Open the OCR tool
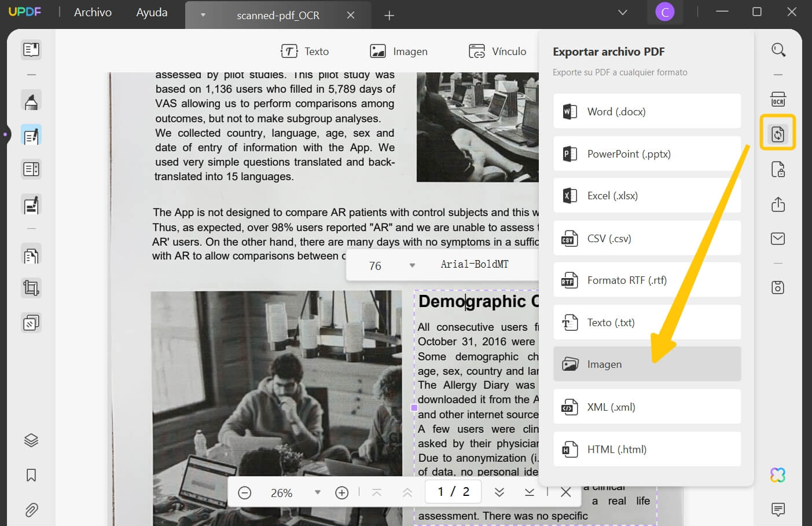The height and width of the screenshot is (526, 812). click(x=778, y=98)
